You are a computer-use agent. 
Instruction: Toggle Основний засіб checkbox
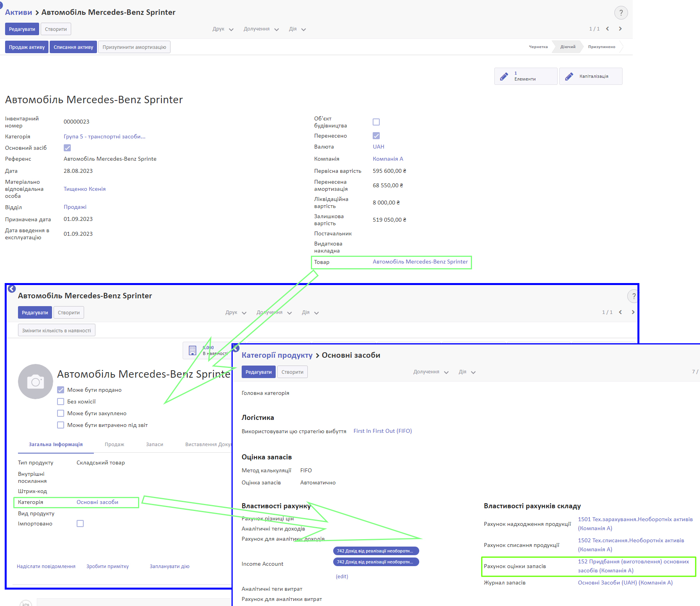(x=67, y=148)
